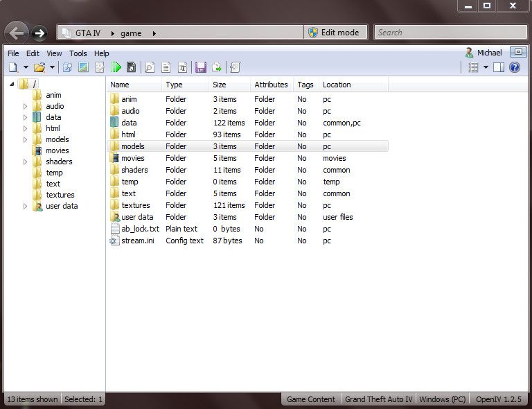Select textures folder in the tree
Screen dimensions: 532x409
point(60,195)
